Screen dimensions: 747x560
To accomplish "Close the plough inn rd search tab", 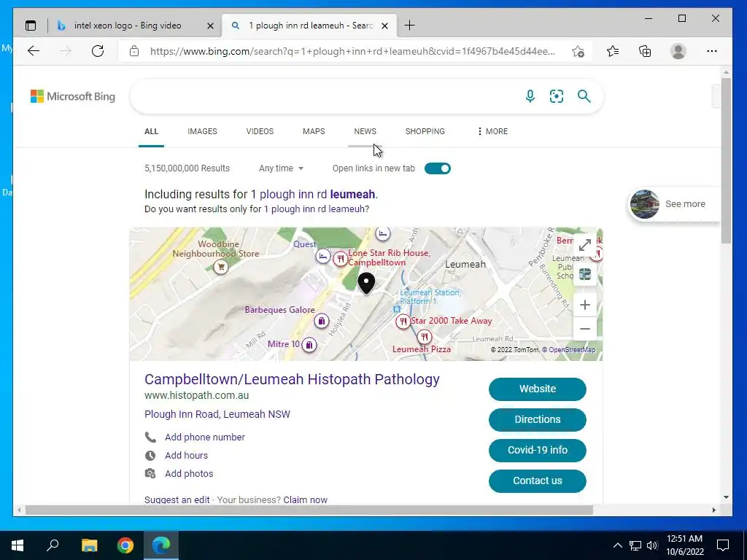I will tap(385, 26).
